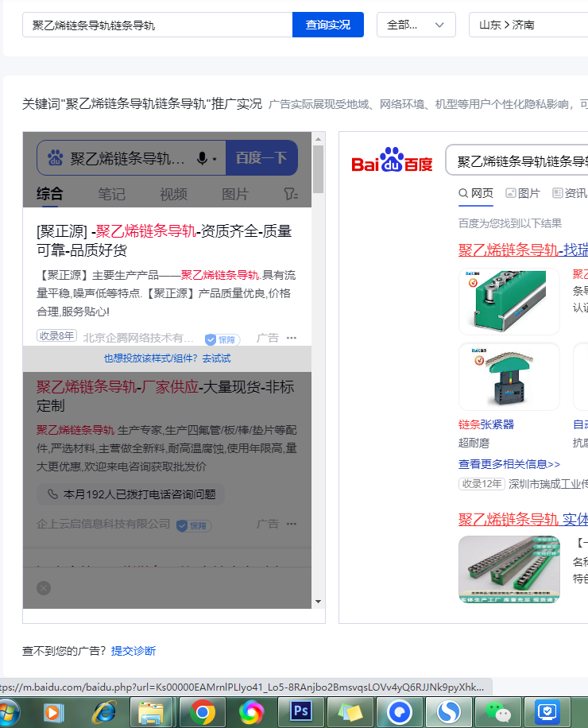Open the small arrow next to the microphone
The width and height of the screenshot is (588, 728).
215,159
